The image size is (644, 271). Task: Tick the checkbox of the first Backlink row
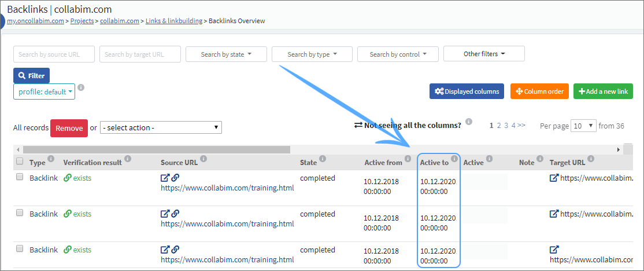(19, 177)
